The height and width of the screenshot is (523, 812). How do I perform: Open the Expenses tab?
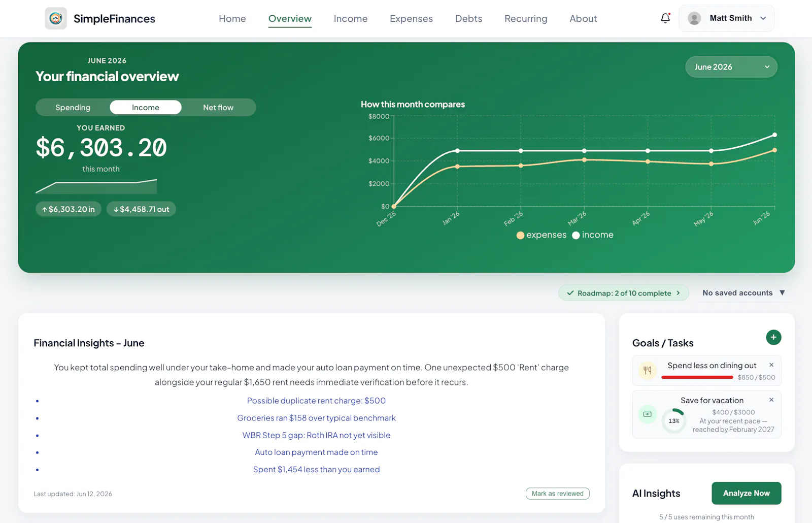click(411, 19)
